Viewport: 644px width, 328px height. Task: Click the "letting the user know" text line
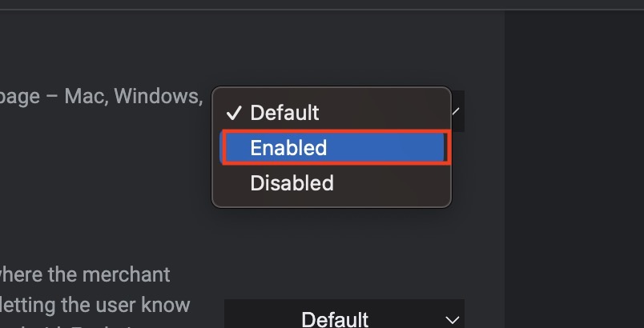click(95, 305)
